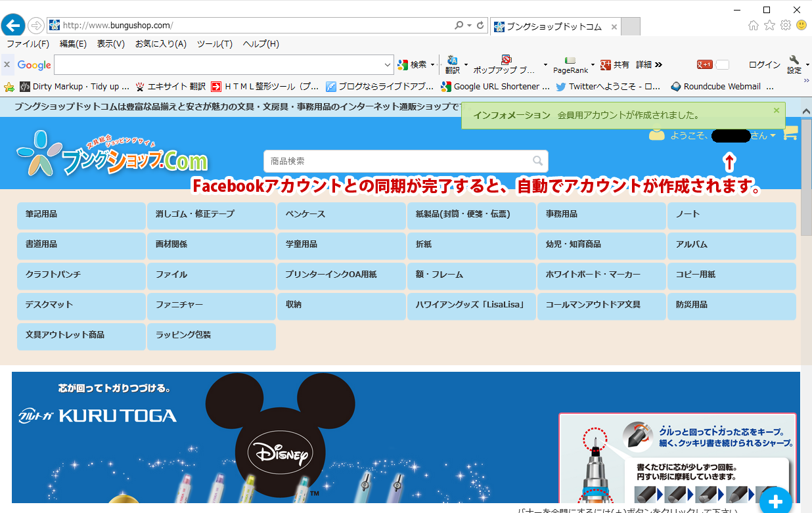Open the HTML整形ツール bookmark
The image size is (812, 513).
pos(265,86)
